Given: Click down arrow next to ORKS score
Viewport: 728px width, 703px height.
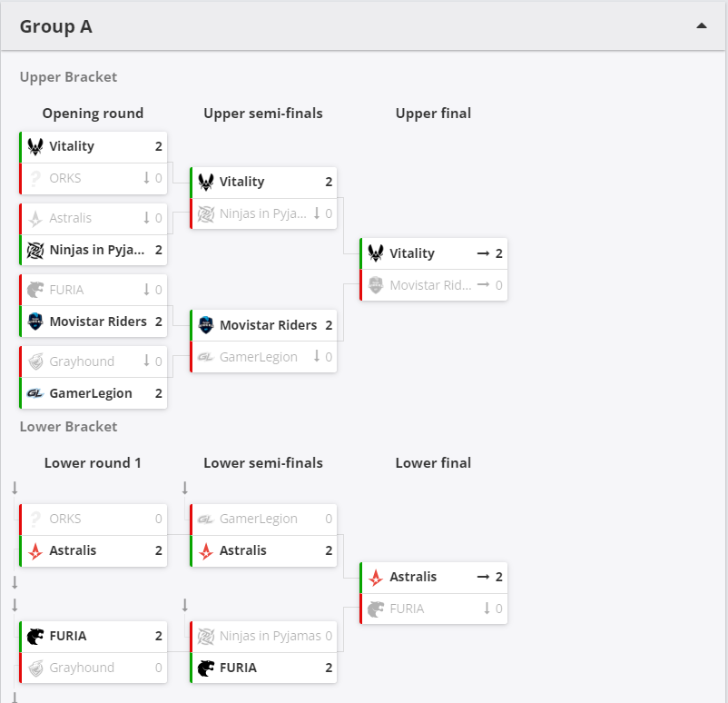Looking at the screenshot, I should 146,178.
